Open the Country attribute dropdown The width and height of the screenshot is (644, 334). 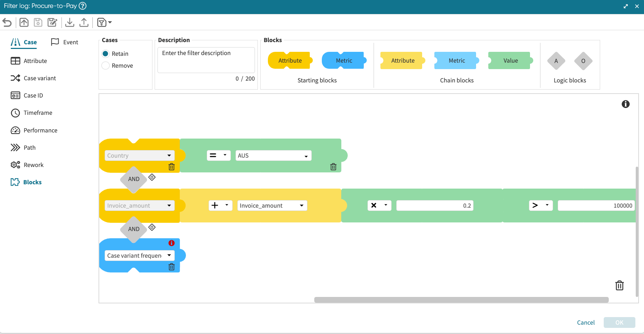coord(140,155)
